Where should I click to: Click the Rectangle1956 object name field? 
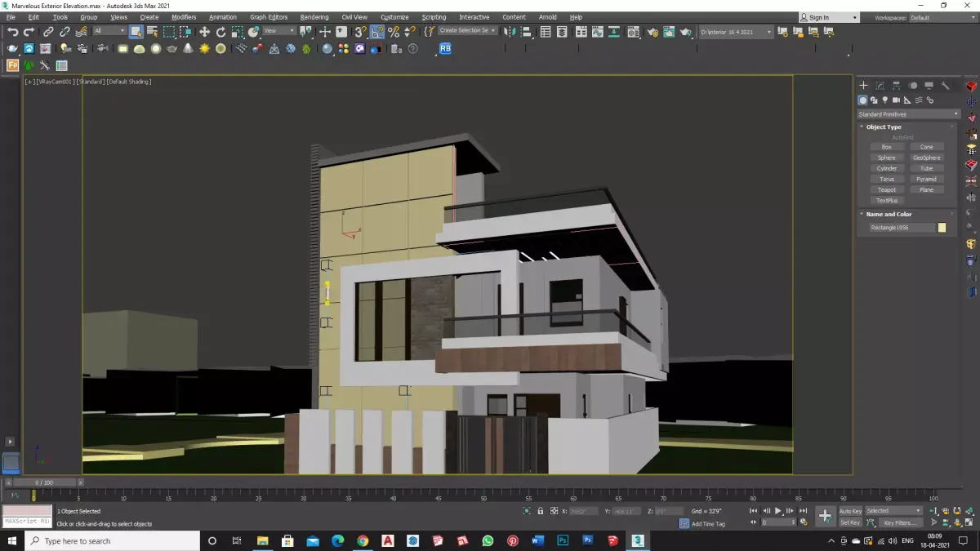tap(902, 228)
